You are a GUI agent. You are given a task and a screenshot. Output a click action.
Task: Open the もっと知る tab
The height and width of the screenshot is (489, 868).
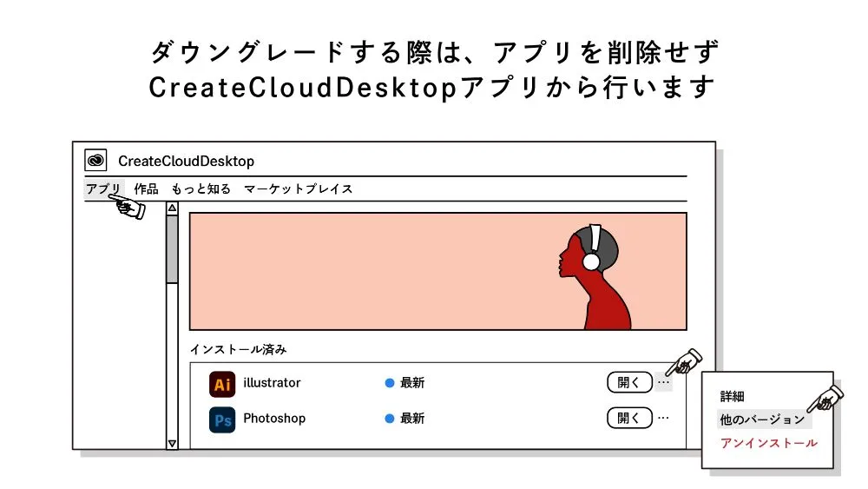click(x=201, y=188)
